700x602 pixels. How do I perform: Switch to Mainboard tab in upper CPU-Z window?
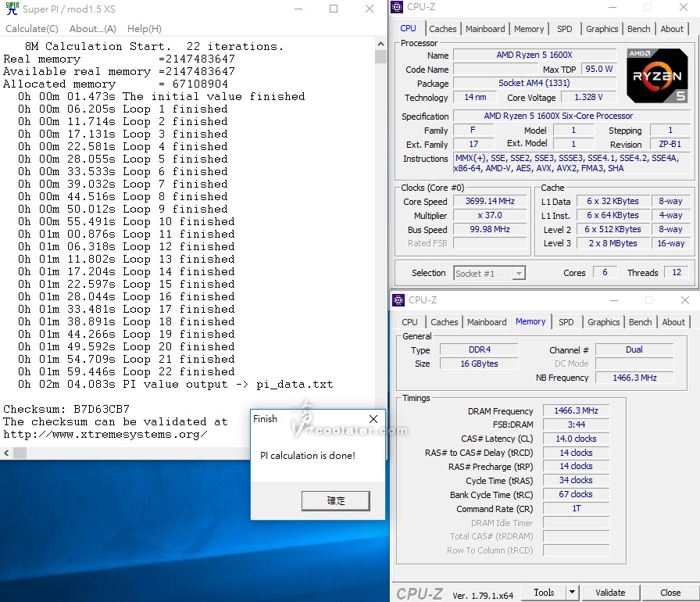coord(485,29)
